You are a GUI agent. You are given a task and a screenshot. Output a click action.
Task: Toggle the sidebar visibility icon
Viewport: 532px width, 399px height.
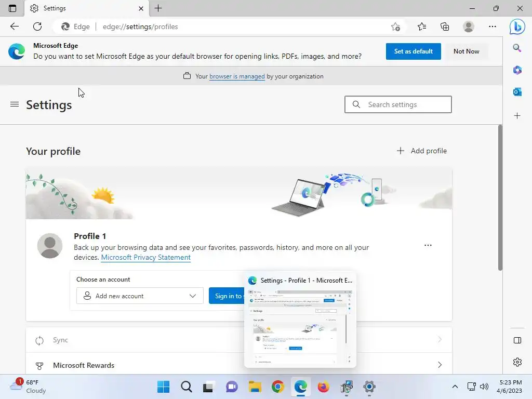tap(517, 340)
